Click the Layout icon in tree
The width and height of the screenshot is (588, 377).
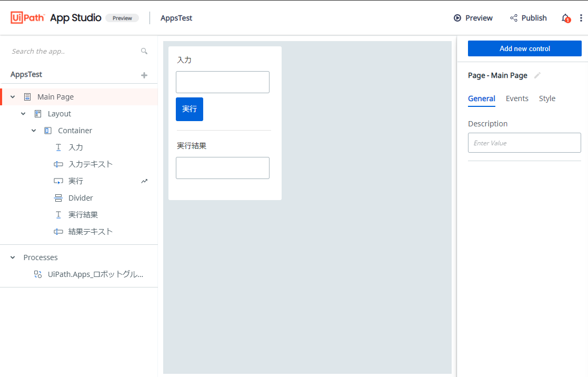pyautogui.click(x=38, y=114)
